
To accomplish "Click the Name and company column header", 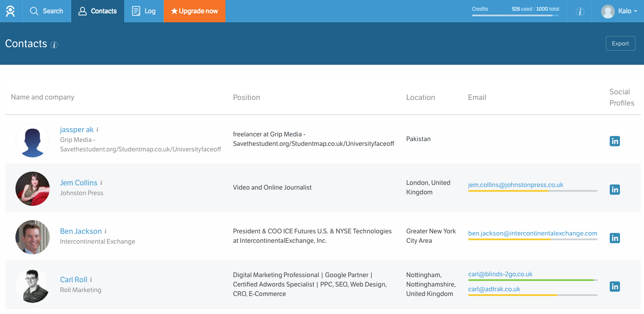I will [x=42, y=97].
